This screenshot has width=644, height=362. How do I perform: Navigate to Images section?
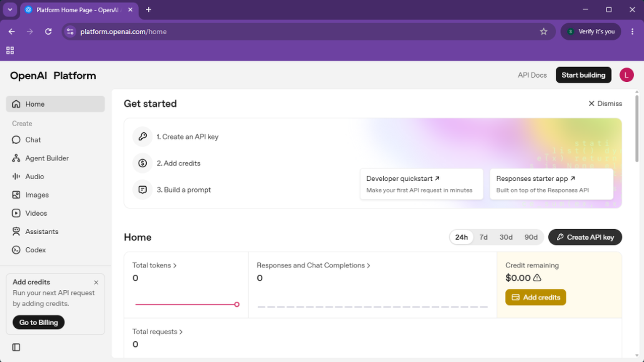[55, 195]
